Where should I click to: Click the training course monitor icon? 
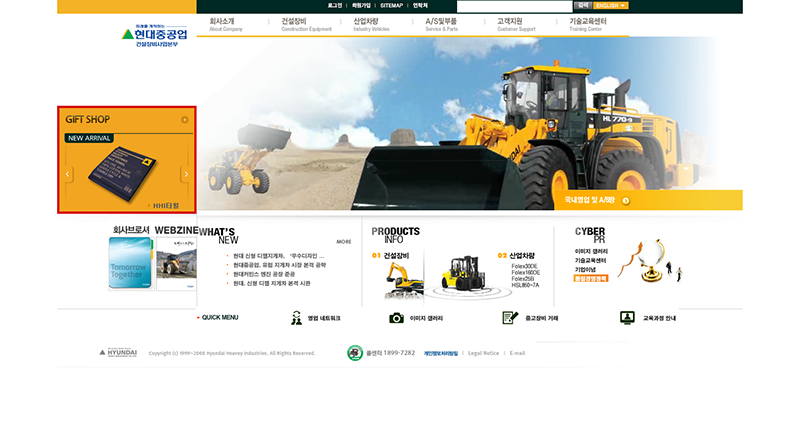tap(627, 317)
